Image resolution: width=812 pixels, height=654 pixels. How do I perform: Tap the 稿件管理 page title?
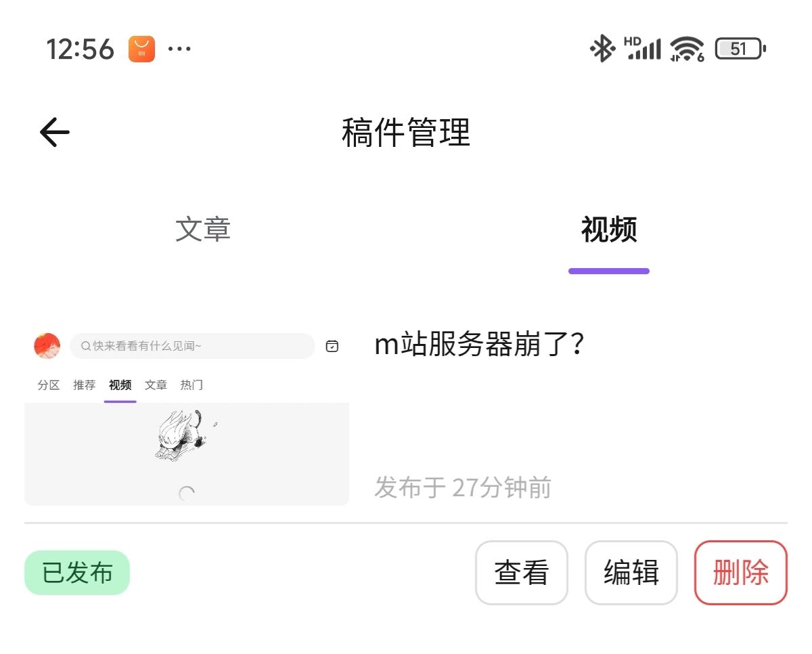point(406,132)
